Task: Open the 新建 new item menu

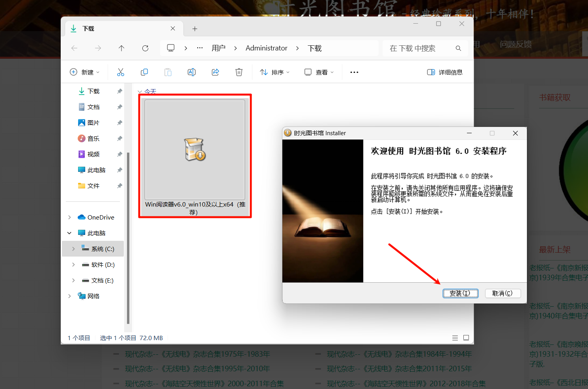Action: click(x=84, y=72)
